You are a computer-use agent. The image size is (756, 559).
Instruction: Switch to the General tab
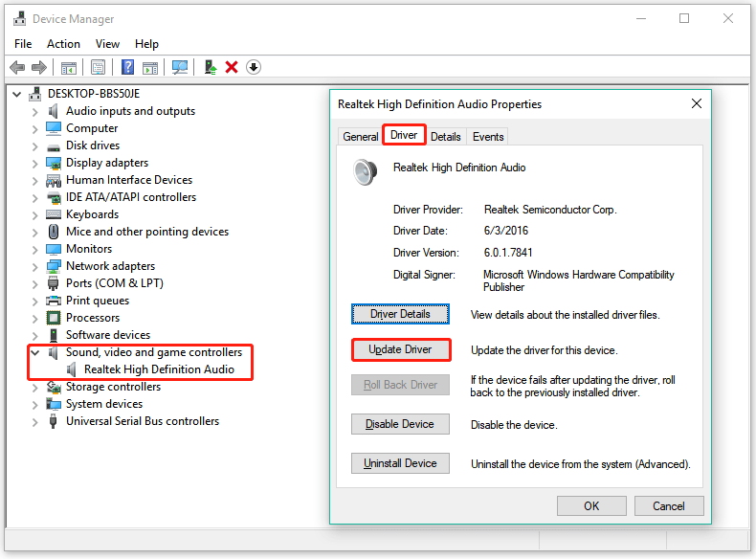[x=360, y=137]
